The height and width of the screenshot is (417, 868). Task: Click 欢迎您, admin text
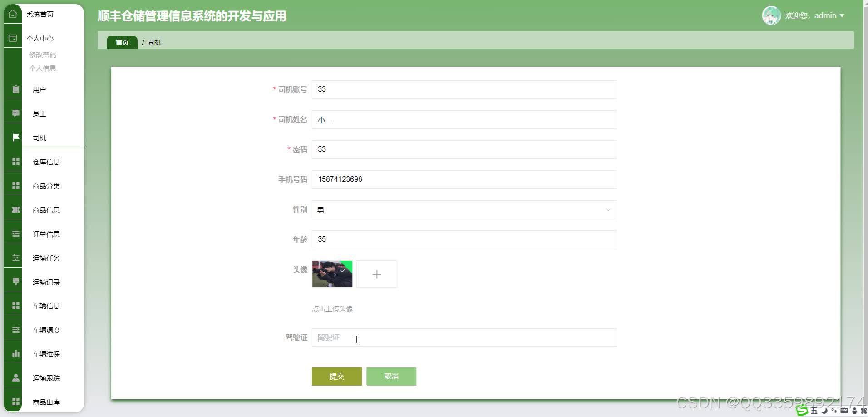[x=811, y=15]
